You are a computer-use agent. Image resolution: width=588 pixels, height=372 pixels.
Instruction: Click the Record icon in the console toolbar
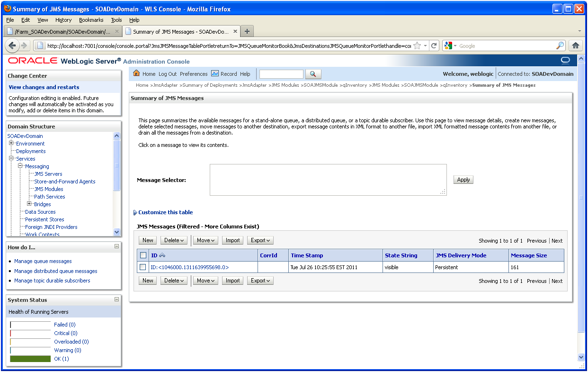click(216, 74)
